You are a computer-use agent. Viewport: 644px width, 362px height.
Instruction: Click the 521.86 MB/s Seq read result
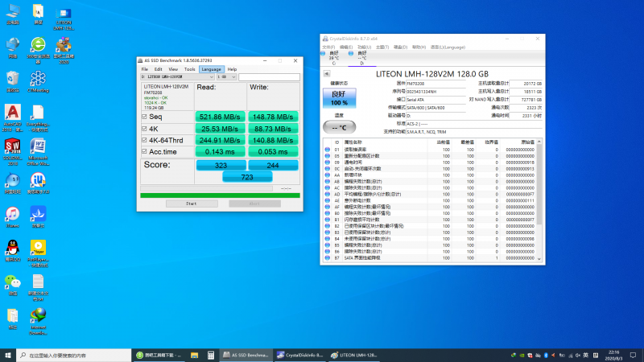[220, 117]
